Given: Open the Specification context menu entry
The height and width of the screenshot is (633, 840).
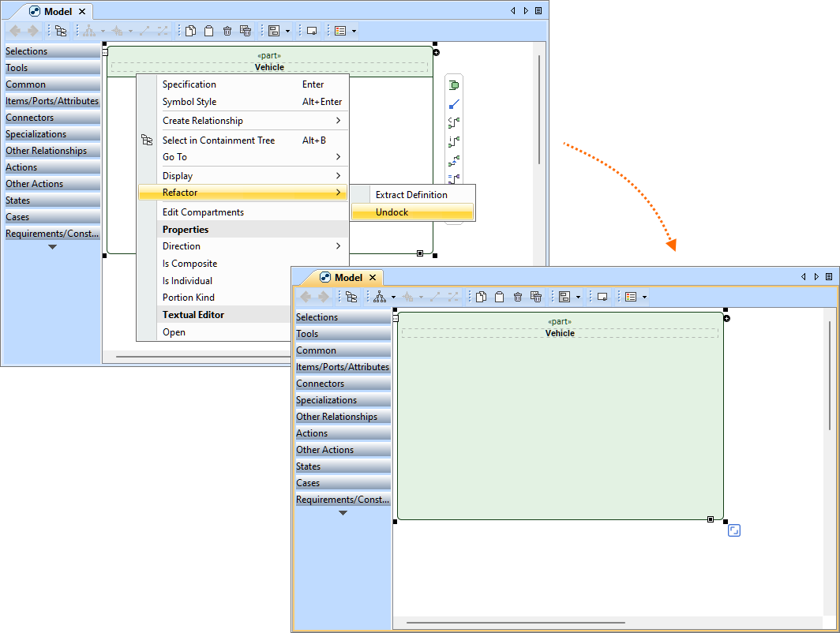Looking at the screenshot, I should point(189,84).
